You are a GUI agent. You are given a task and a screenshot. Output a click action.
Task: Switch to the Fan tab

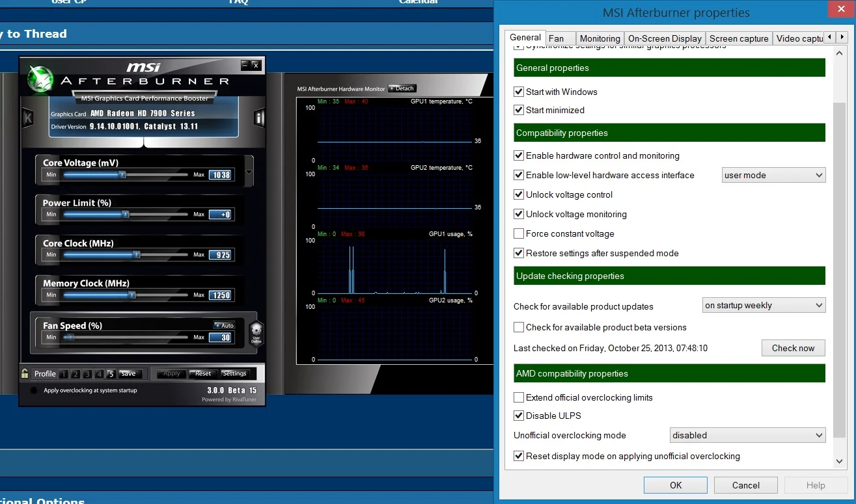pos(560,38)
